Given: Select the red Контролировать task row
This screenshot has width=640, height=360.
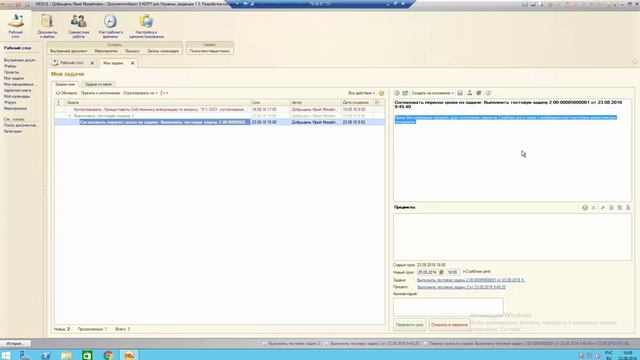Looking at the screenshot, I should click(x=219, y=109).
